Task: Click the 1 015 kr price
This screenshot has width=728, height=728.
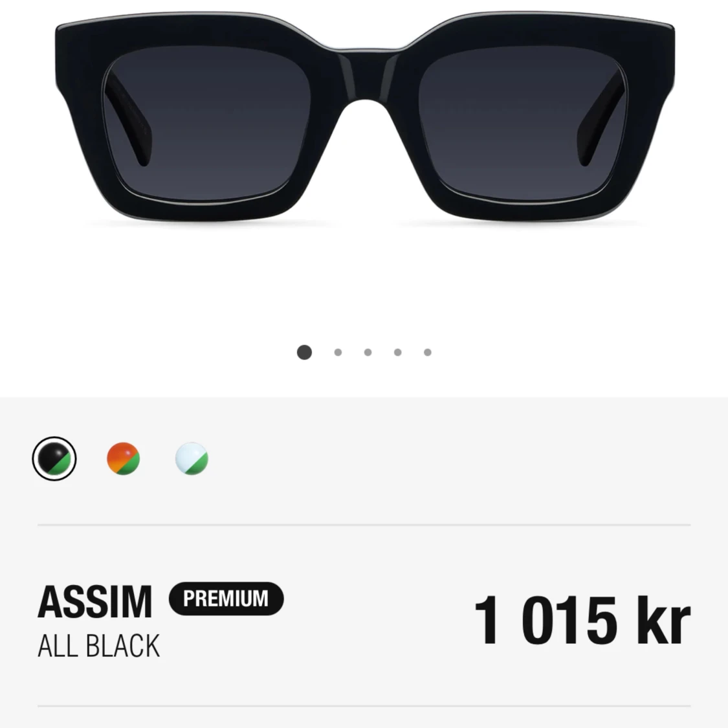Action: [x=582, y=621]
